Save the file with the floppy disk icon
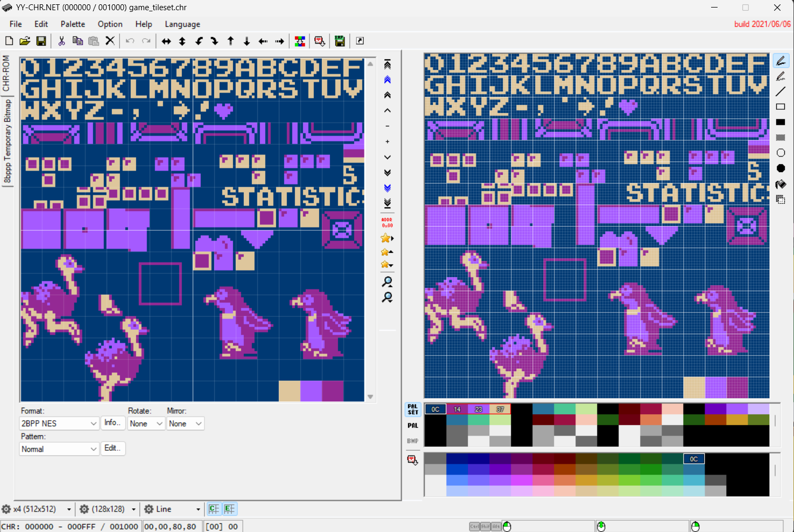The image size is (794, 532). click(41, 41)
